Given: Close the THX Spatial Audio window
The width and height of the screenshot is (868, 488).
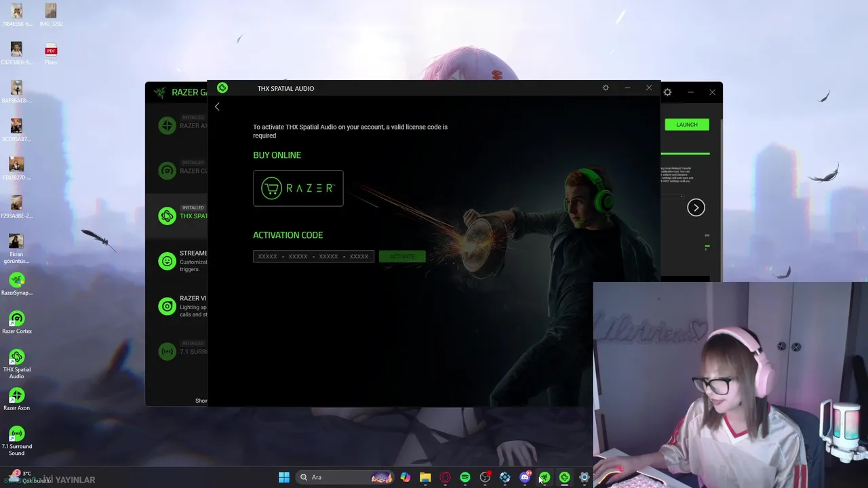Looking at the screenshot, I should [649, 88].
